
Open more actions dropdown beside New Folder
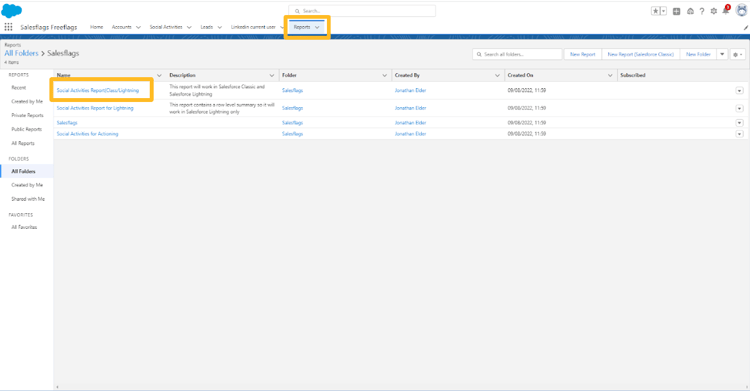click(x=722, y=55)
